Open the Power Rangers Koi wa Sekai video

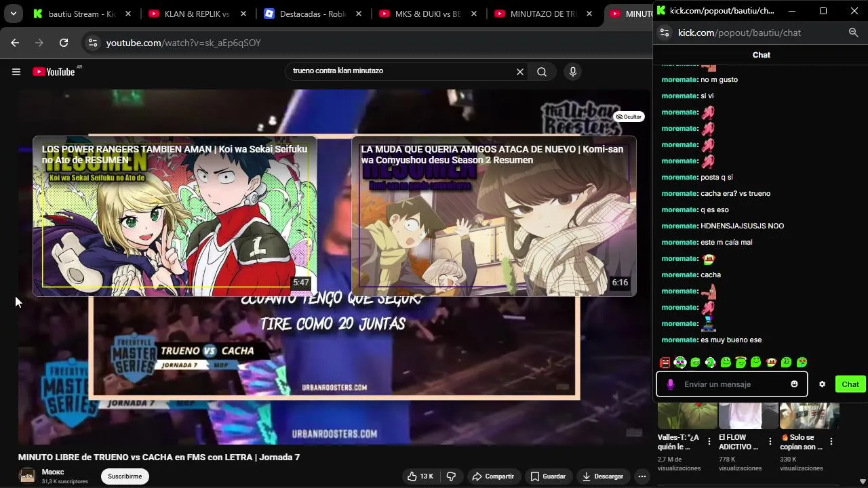click(175, 216)
